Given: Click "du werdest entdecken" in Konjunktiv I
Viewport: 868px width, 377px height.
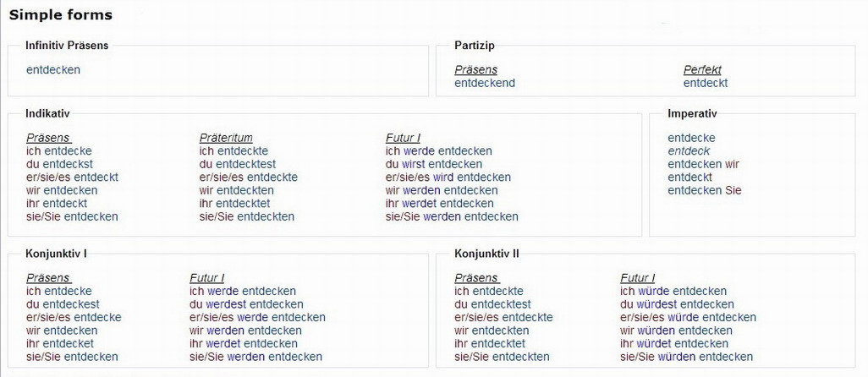Looking at the screenshot, I should tap(246, 304).
